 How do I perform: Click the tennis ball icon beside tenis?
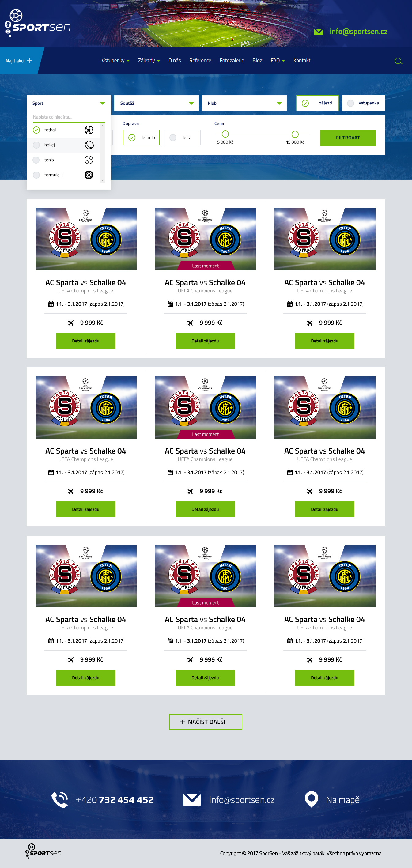pyautogui.click(x=89, y=160)
